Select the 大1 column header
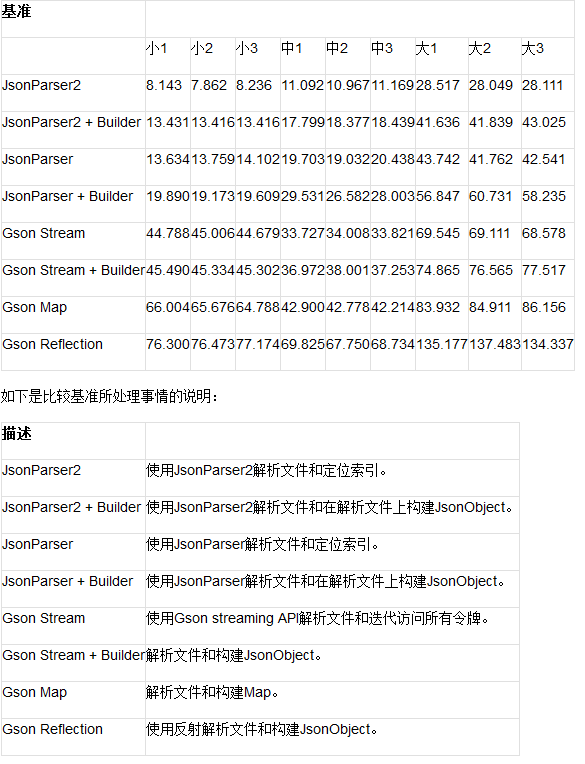The width and height of the screenshot is (585, 764). click(427, 48)
